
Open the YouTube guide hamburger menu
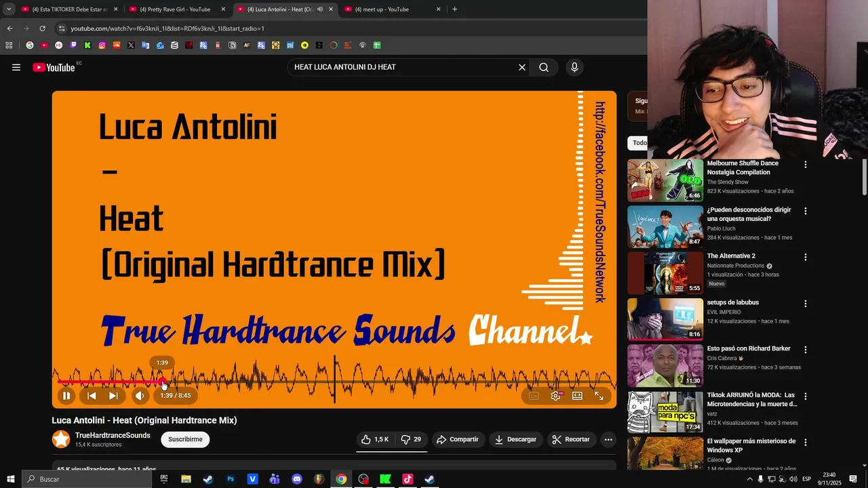[x=16, y=67]
